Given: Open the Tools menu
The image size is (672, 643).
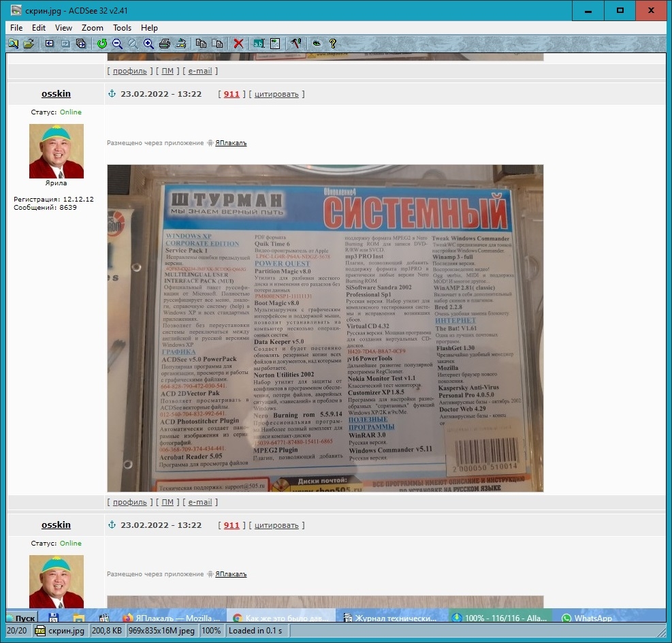Looking at the screenshot, I should 122,28.
